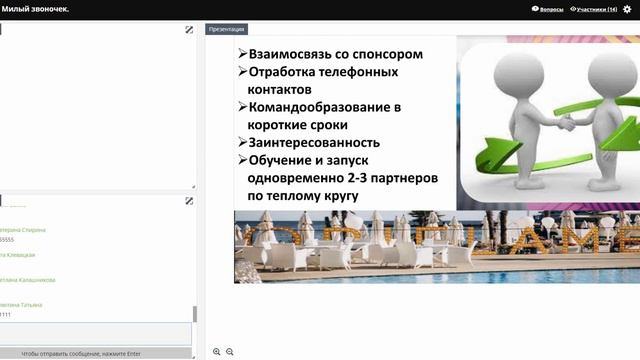Expand the chat panel with its arrow icon
Screen dimensions: 640x360
[189, 201]
